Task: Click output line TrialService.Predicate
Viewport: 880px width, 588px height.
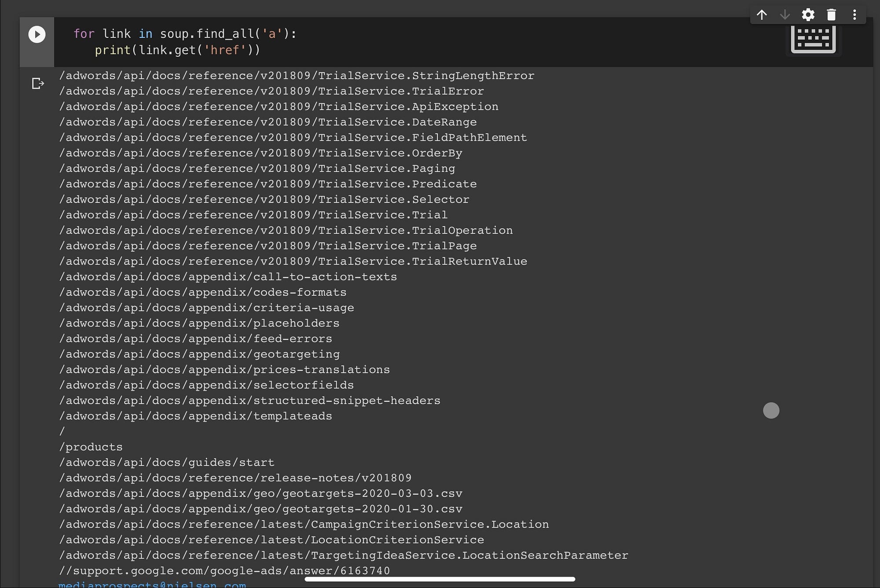Action: click(x=268, y=184)
